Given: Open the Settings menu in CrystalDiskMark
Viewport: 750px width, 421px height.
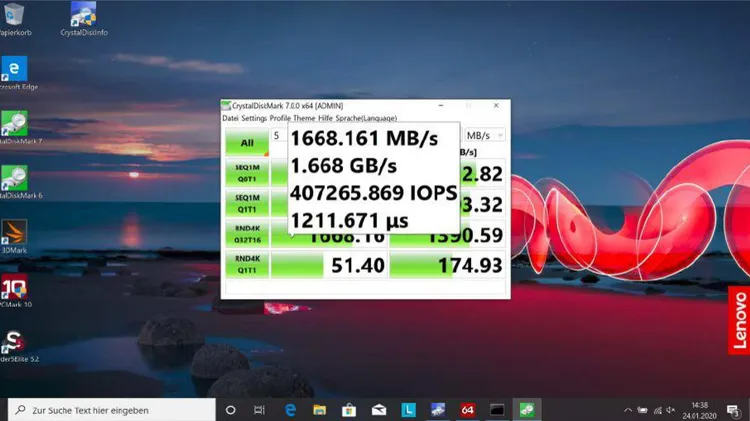Looking at the screenshot, I should click(x=254, y=118).
